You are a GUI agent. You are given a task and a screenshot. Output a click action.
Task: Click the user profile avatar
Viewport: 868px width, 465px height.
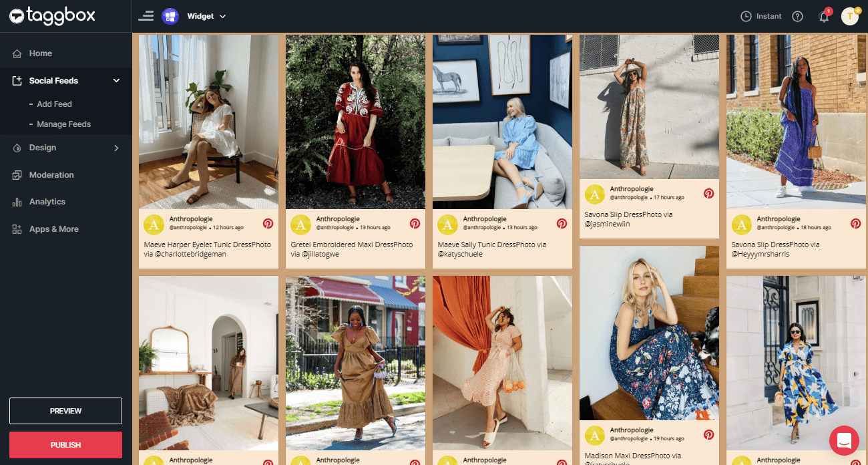click(x=849, y=16)
